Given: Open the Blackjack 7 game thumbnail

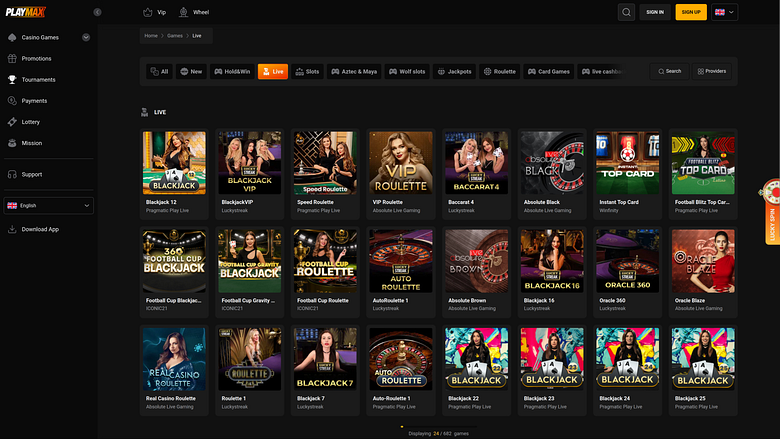Looking at the screenshot, I should [325, 359].
